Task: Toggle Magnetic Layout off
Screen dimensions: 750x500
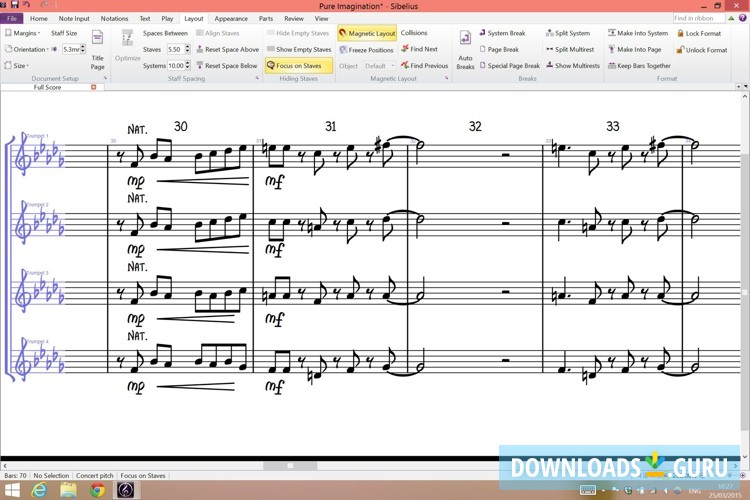Action: click(367, 33)
